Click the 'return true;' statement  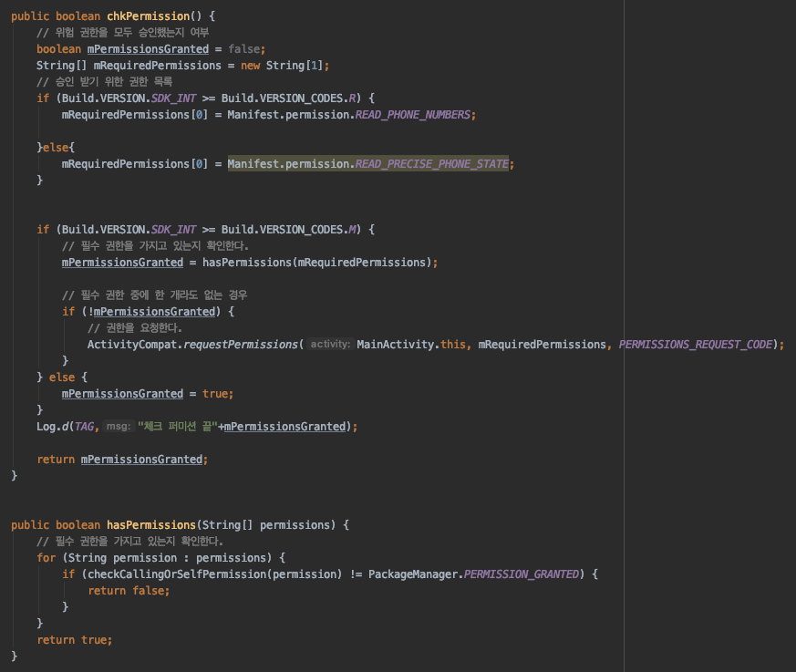coord(75,640)
